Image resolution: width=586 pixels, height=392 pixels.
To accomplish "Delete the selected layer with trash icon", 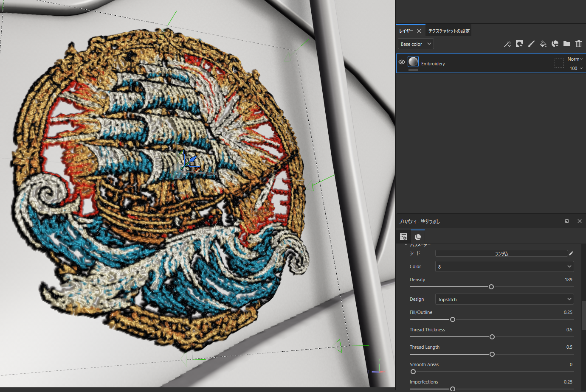I will [x=579, y=44].
